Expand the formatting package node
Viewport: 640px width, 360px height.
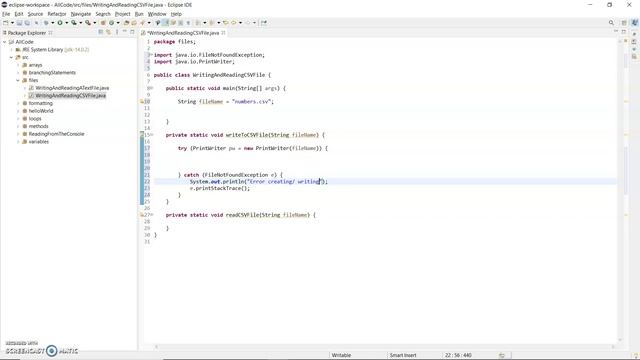(x=18, y=104)
